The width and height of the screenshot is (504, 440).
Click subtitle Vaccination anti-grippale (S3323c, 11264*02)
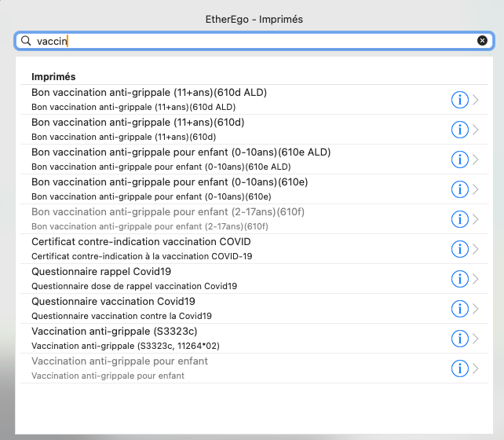[126, 346]
